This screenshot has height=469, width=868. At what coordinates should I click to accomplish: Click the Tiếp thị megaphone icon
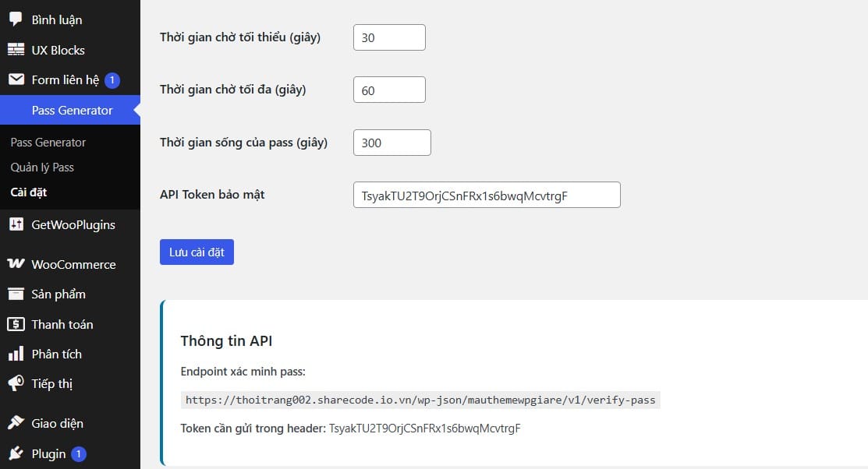coord(16,384)
